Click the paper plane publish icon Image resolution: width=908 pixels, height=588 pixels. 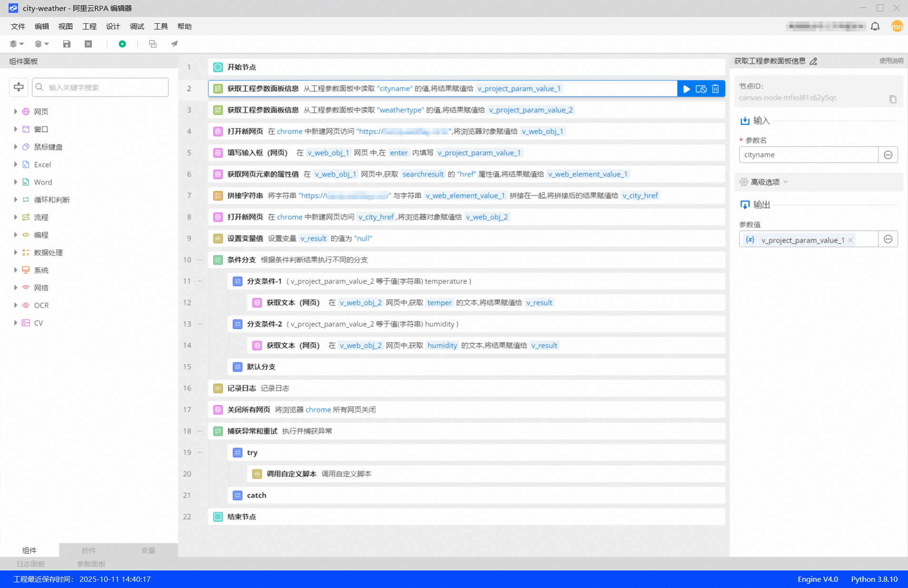click(175, 44)
